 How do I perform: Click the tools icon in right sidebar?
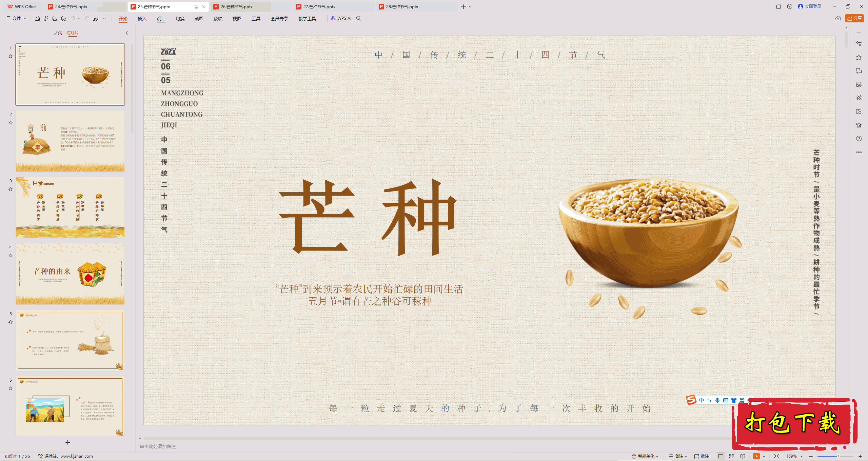(x=859, y=98)
